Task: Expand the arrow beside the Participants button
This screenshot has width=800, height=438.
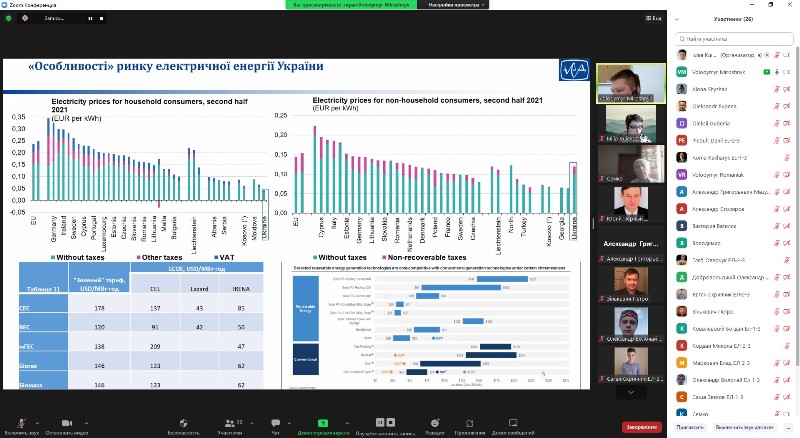Action: 251,423
